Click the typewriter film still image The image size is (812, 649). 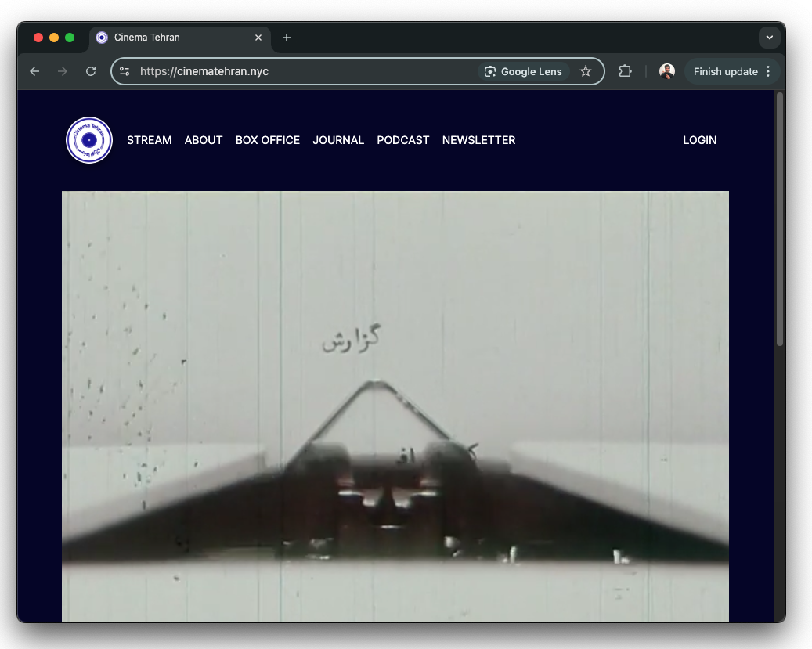coord(395,406)
